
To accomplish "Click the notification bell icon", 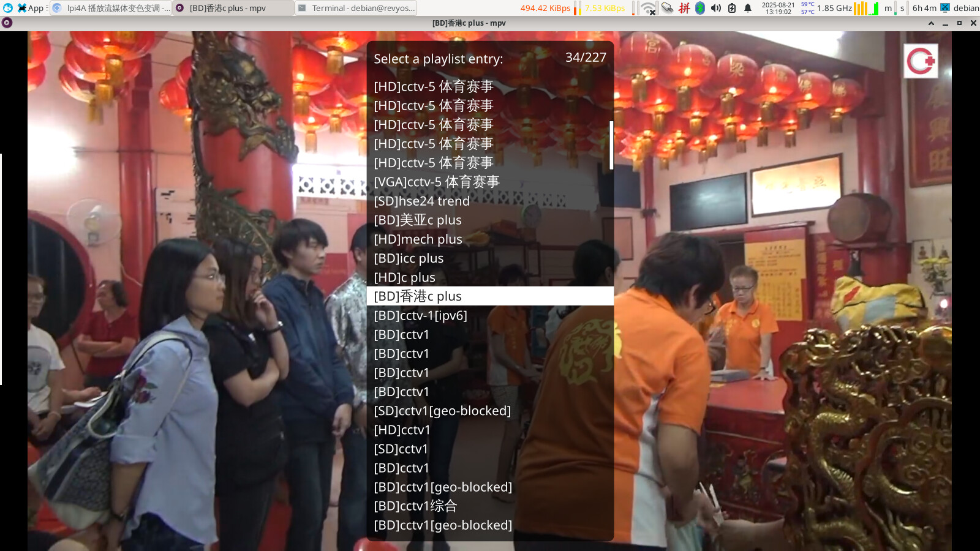I will tap(748, 8).
